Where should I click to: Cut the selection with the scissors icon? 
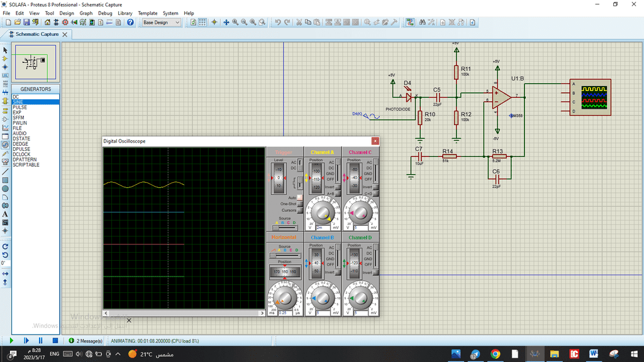tap(299, 23)
